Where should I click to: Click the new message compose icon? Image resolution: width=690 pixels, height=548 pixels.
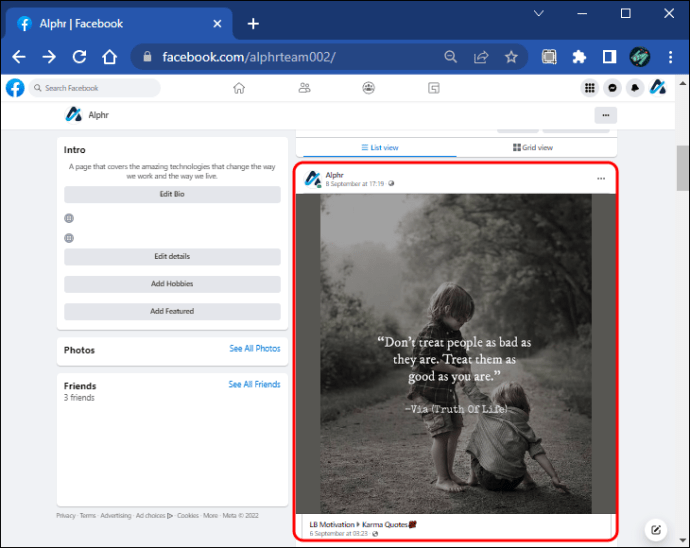(656, 529)
